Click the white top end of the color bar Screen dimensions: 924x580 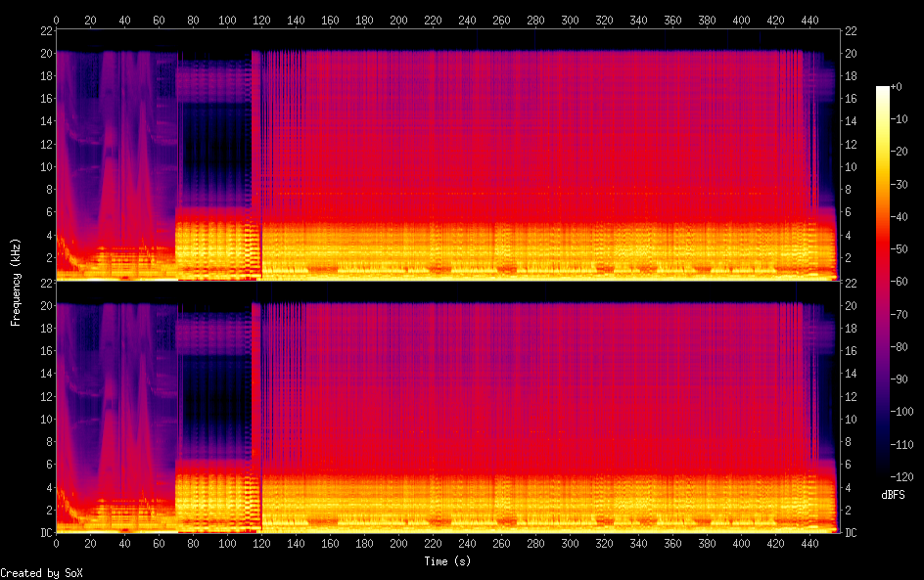pyautogui.click(x=883, y=90)
